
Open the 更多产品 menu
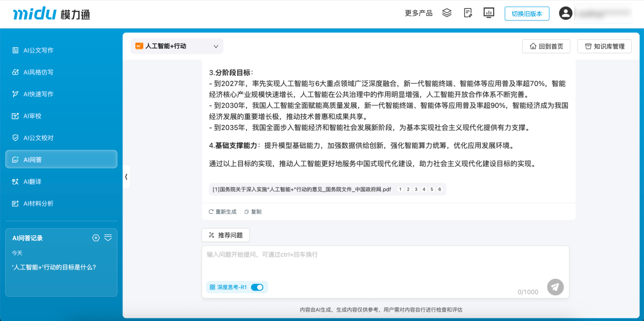[x=418, y=13]
